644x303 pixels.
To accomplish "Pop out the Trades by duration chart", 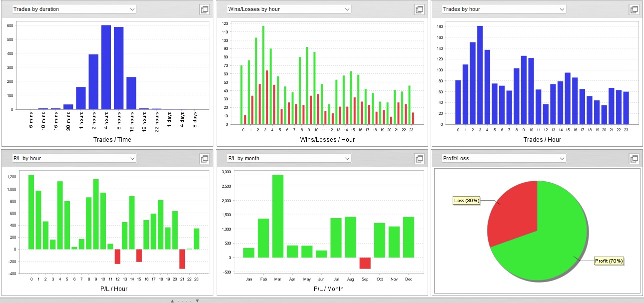I will tap(204, 9).
